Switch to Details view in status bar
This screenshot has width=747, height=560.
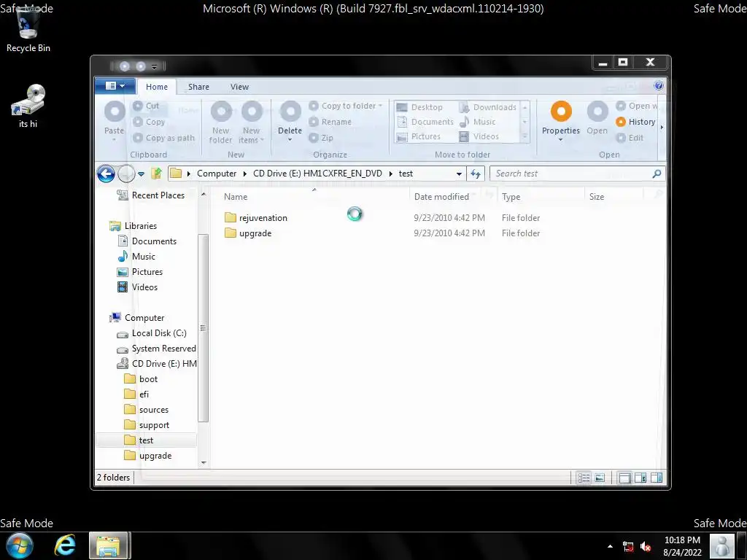(584, 478)
